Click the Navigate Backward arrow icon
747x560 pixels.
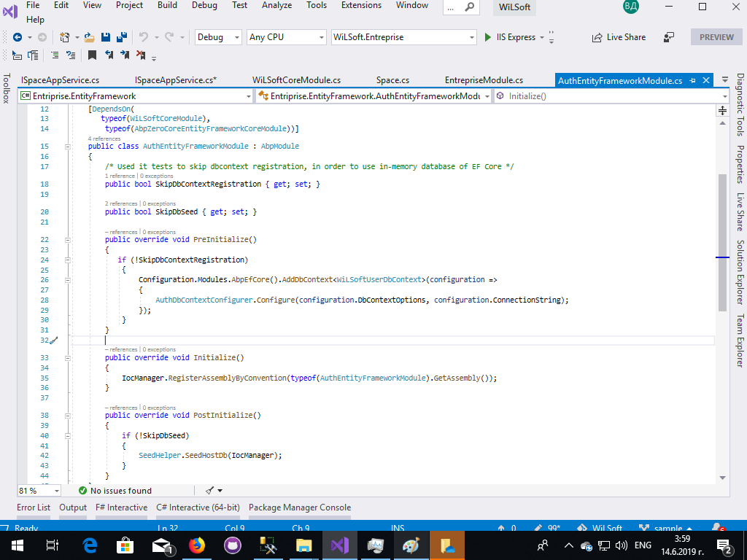pyautogui.click(x=18, y=37)
